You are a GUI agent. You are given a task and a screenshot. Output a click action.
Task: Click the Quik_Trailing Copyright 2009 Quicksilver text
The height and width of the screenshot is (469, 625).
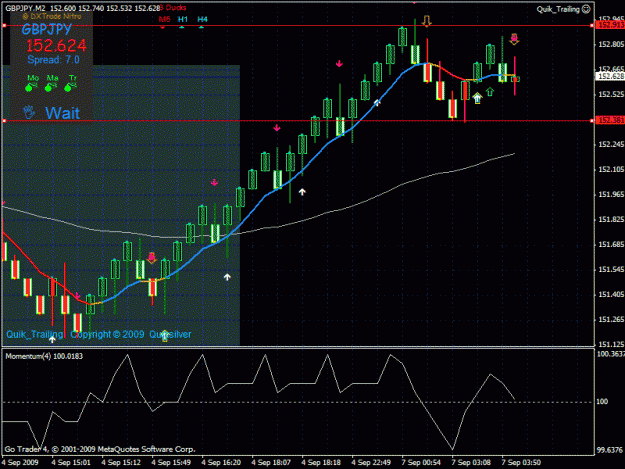(99, 334)
